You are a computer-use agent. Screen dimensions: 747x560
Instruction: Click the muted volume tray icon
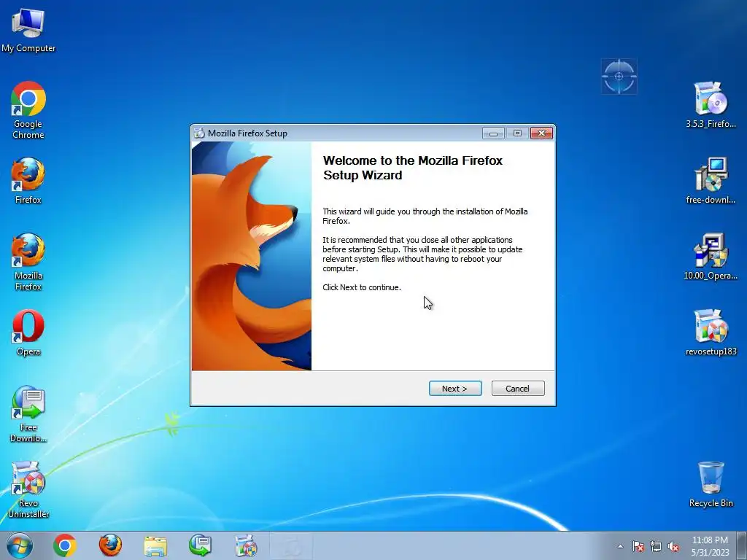point(673,546)
